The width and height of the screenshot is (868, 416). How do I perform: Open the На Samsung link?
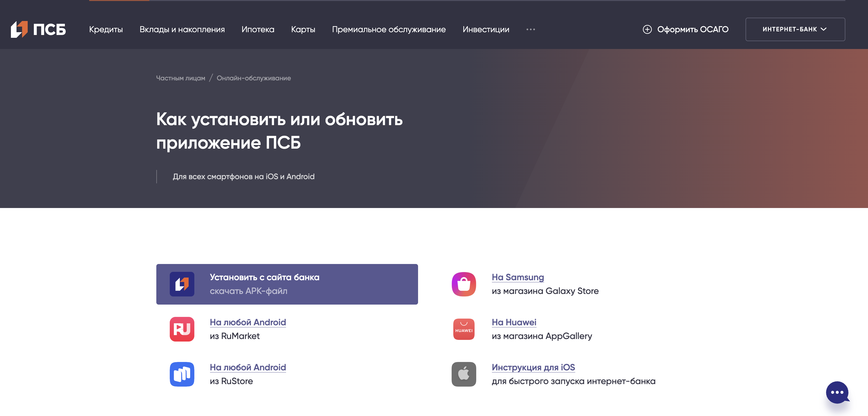tap(518, 277)
